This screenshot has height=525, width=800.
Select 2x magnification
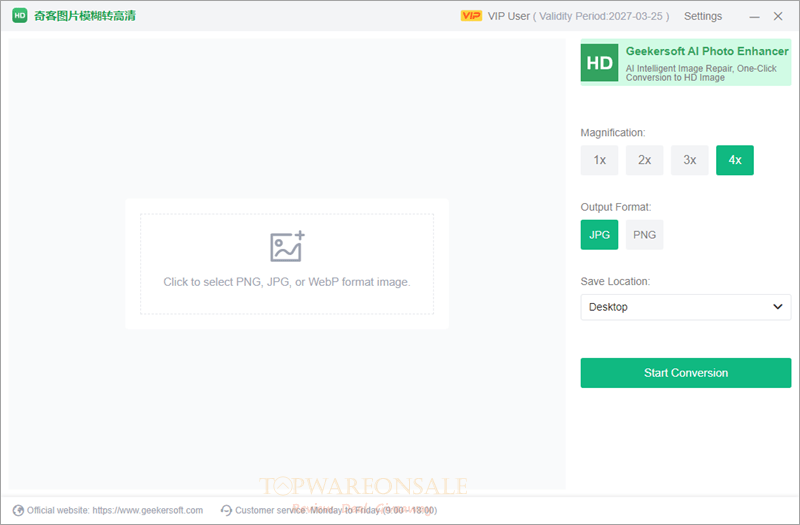coord(644,160)
